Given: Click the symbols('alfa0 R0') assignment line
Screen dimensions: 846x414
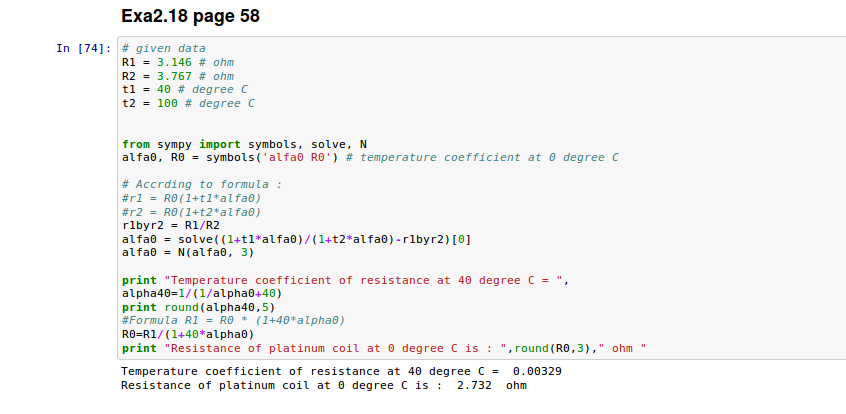Looking at the screenshot, I should [x=370, y=157].
